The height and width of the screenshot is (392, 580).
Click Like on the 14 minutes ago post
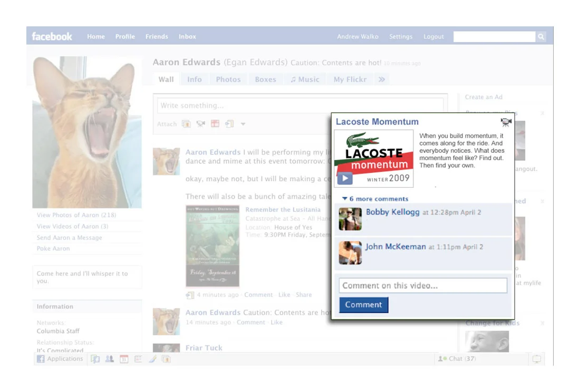pos(276,322)
